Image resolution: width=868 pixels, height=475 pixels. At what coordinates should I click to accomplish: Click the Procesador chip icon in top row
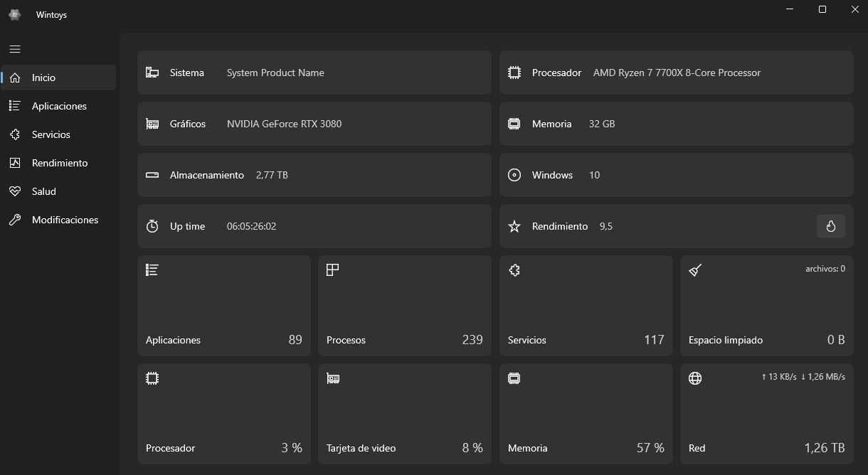click(x=514, y=73)
